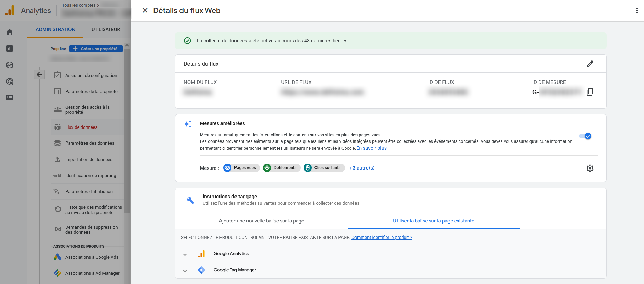Show the + 3 autre(s) measurements

362,168
